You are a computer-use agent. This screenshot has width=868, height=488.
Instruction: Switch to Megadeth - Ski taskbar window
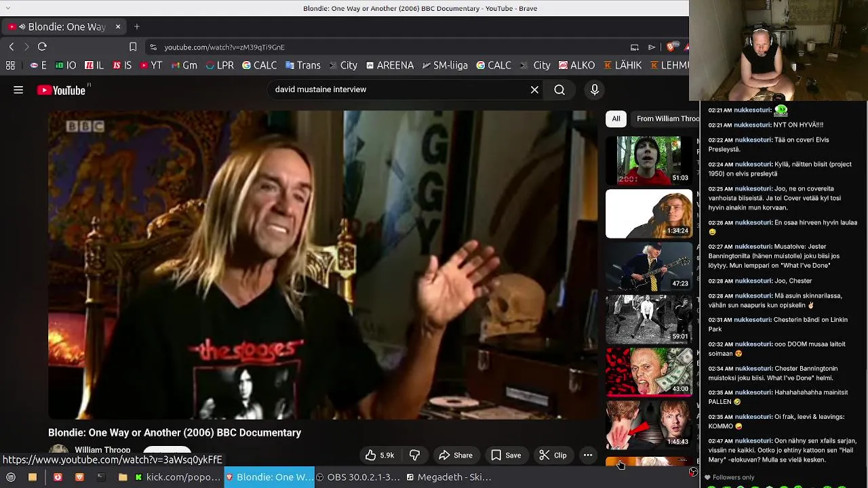click(449, 477)
